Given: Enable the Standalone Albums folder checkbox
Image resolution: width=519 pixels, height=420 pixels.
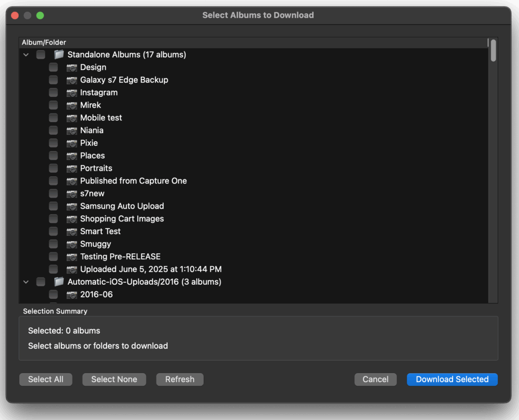Looking at the screenshot, I should (41, 54).
